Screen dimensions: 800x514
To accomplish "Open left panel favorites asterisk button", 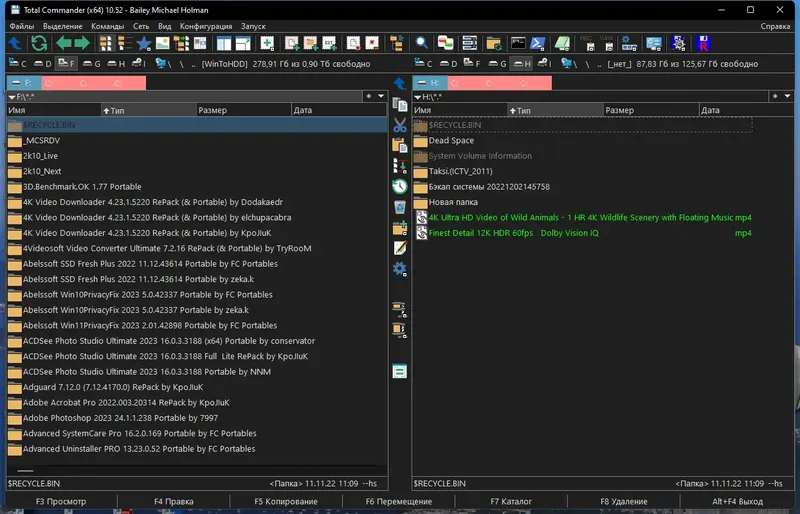I will 369,96.
